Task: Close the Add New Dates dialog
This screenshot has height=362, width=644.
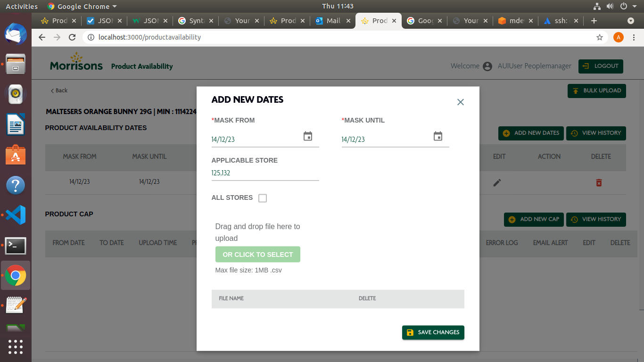Action: pyautogui.click(x=461, y=102)
